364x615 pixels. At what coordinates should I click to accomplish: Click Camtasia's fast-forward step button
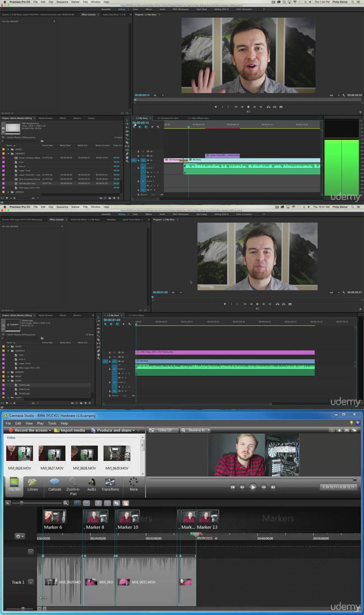(x=263, y=487)
